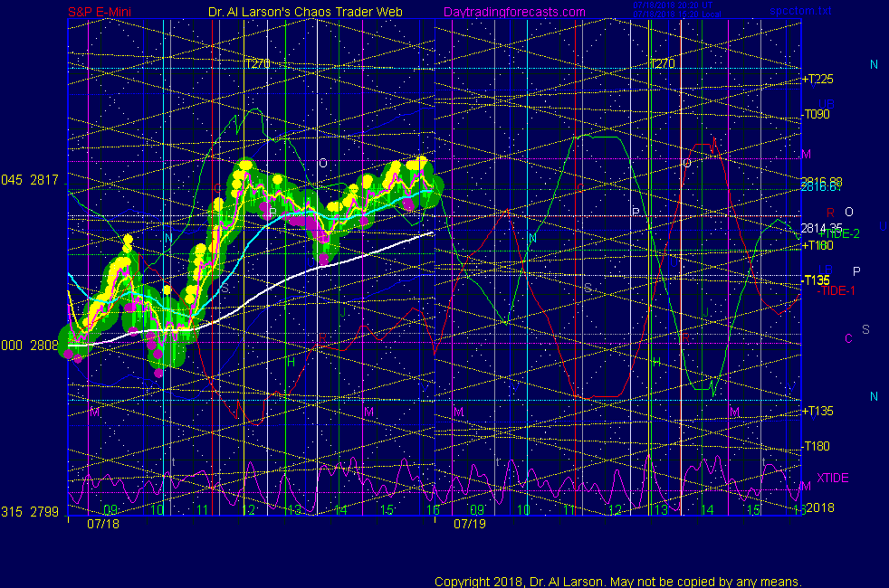This screenshot has height=588, width=889.
Task: Click the magenta C legend letter beside S
Action: click(848, 338)
